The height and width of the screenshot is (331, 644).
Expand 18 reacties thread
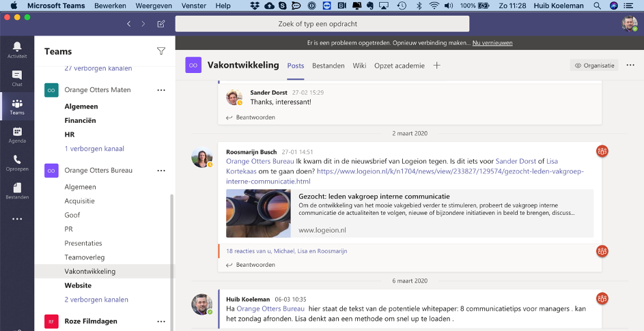(287, 251)
